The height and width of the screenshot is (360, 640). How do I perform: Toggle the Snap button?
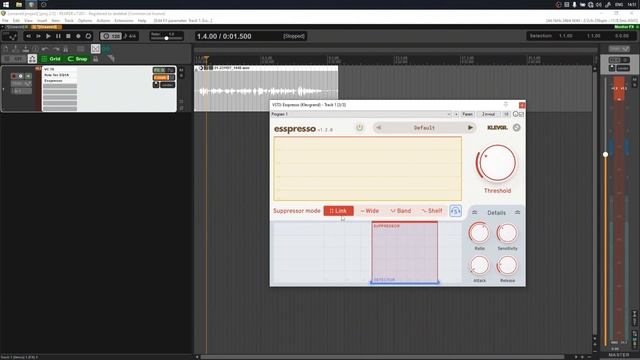point(78,59)
